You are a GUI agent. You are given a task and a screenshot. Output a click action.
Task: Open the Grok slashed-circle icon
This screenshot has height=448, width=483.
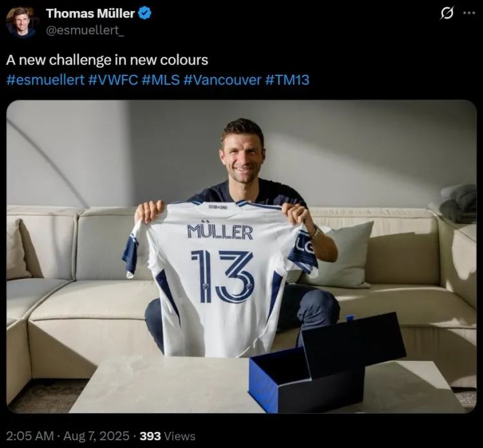click(447, 14)
